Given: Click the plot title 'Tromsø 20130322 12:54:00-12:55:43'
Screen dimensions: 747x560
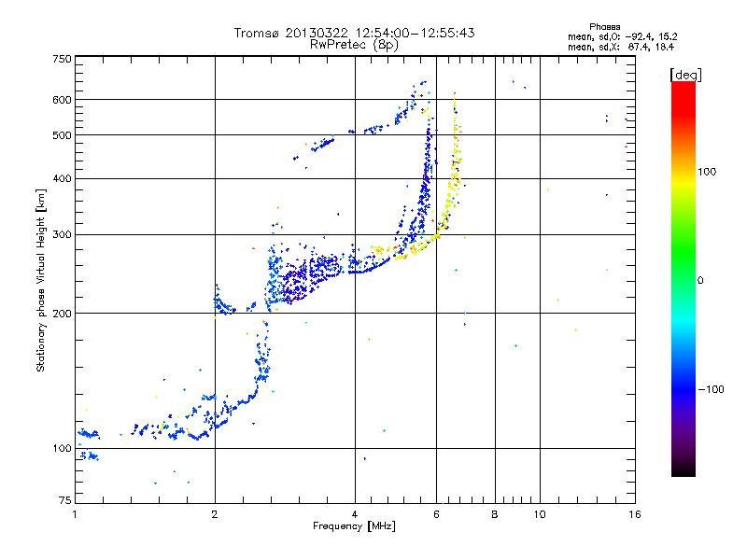Looking at the screenshot, I should coord(354,33).
